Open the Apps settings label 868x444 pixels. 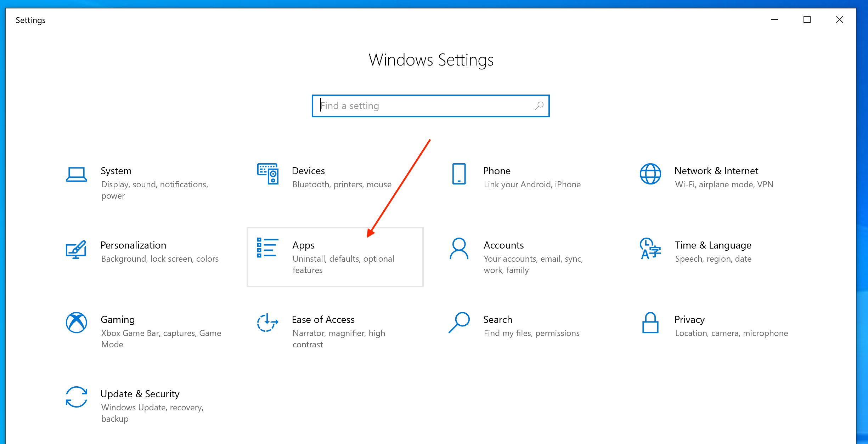coord(304,245)
